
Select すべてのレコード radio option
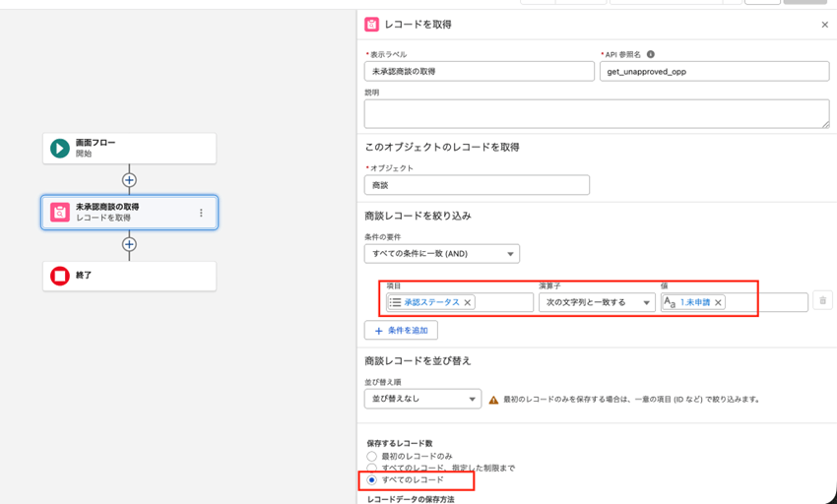click(371, 480)
